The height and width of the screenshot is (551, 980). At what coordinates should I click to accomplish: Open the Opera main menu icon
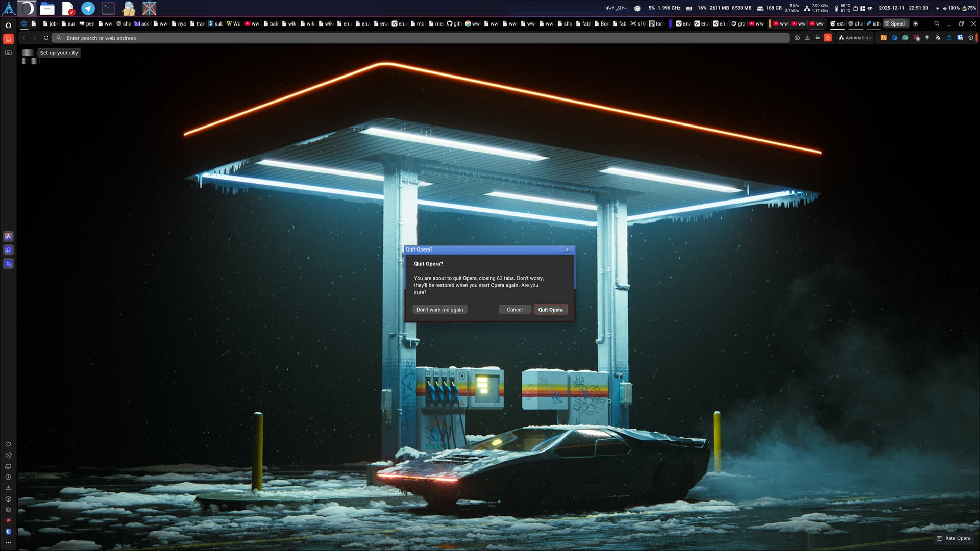[x=8, y=25]
